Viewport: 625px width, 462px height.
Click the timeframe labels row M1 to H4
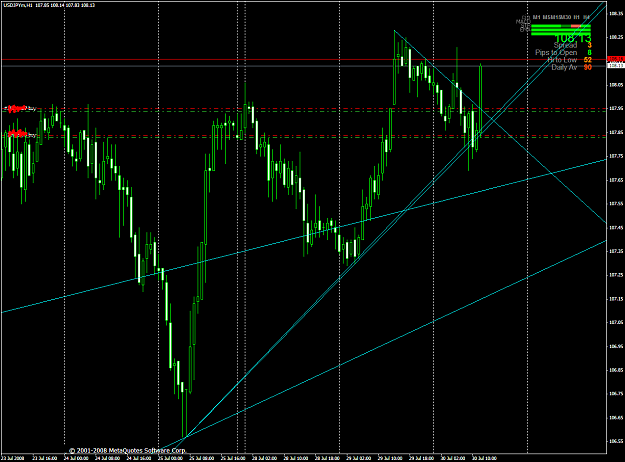[x=561, y=18]
